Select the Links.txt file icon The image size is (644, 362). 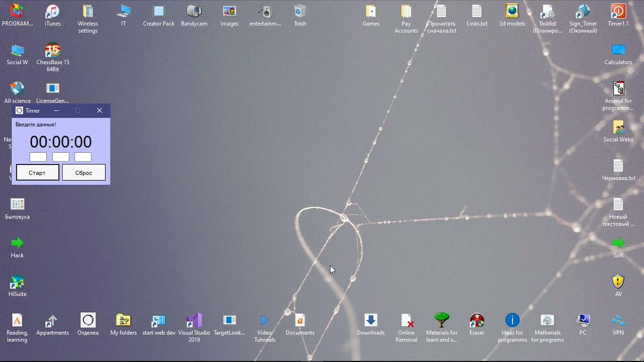[x=476, y=11]
